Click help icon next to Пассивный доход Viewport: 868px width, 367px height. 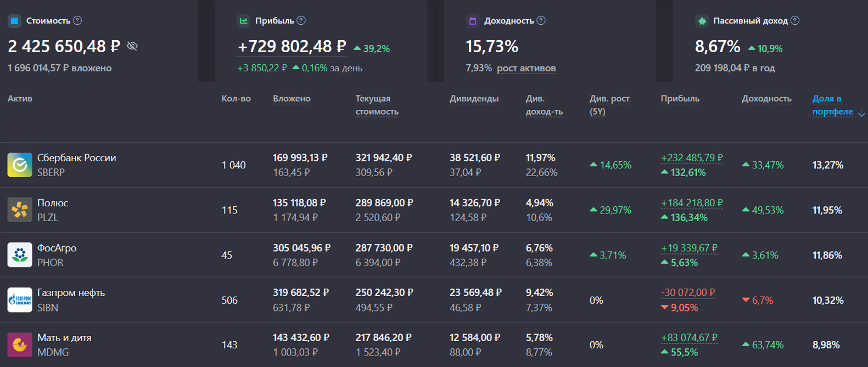794,20
